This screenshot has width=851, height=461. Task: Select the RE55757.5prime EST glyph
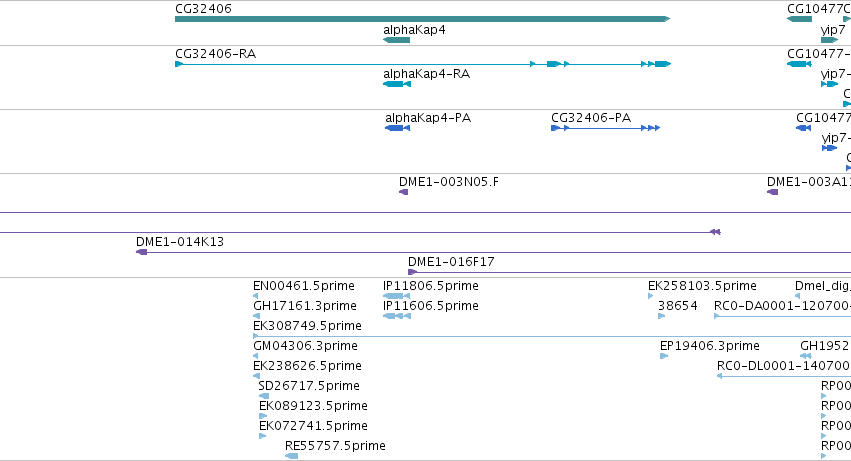pyautogui.click(x=291, y=456)
